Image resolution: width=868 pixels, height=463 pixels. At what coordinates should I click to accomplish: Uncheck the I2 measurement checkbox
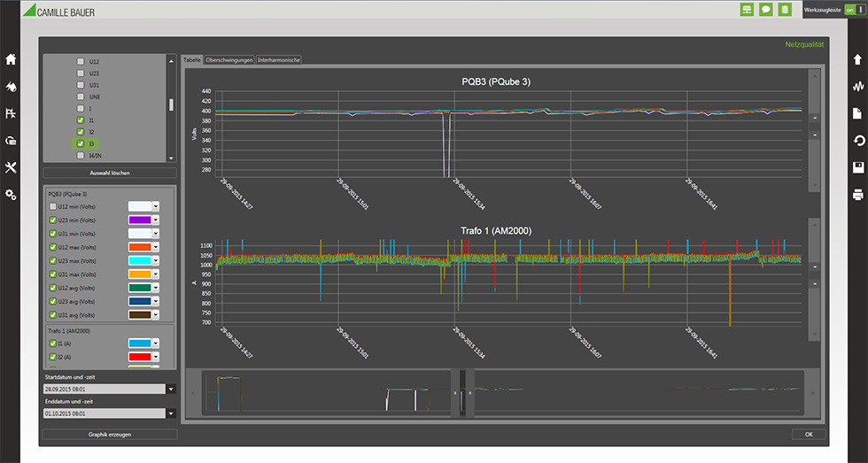pyautogui.click(x=81, y=132)
